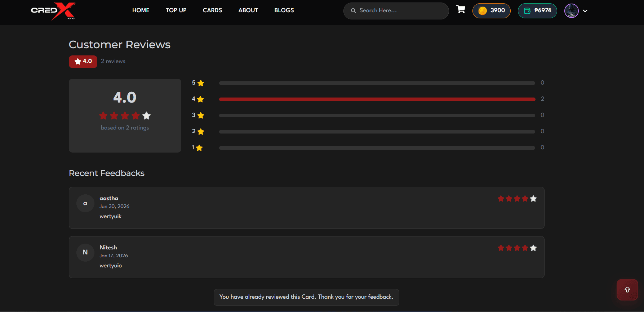Click the gold coin balance 3900
This screenshot has width=644, height=312.
click(x=491, y=11)
